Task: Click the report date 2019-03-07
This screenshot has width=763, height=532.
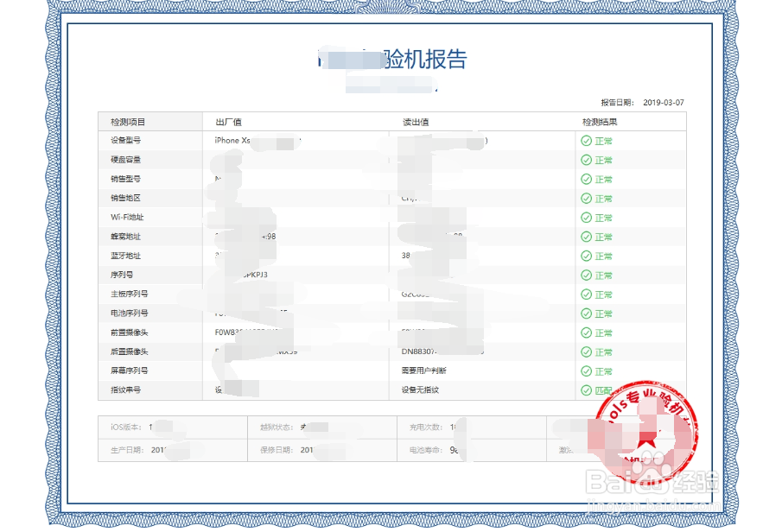Action: pyautogui.click(x=664, y=103)
